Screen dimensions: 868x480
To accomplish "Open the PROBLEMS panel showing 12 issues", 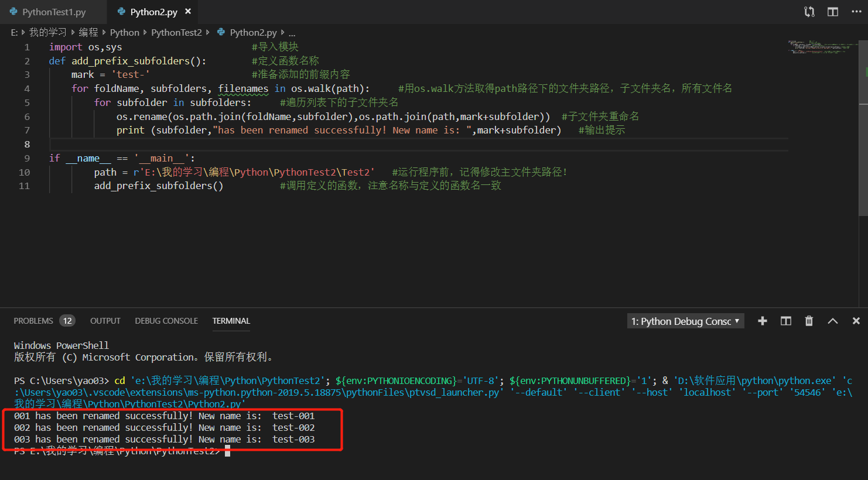I will [x=34, y=320].
